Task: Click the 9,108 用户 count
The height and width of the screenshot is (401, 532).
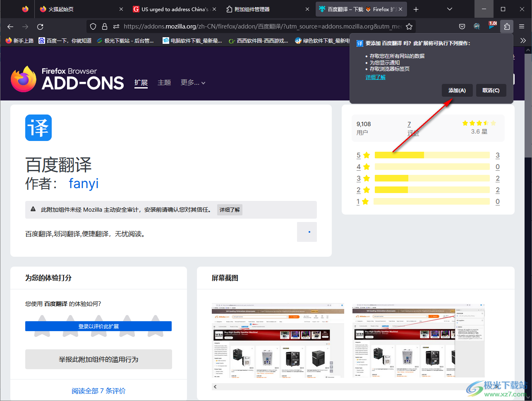Action: (364, 128)
